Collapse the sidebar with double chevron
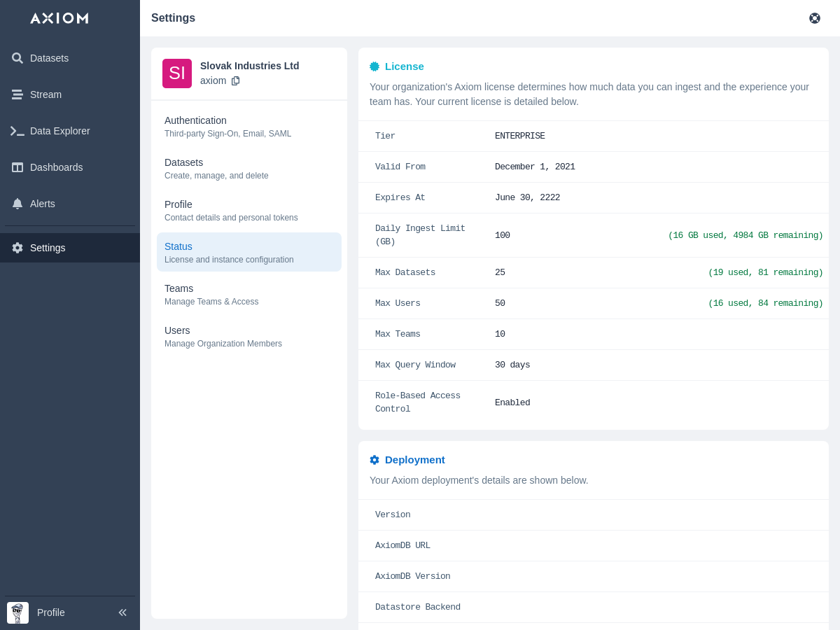The height and width of the screenshot is (630, 840). point(122,612)
